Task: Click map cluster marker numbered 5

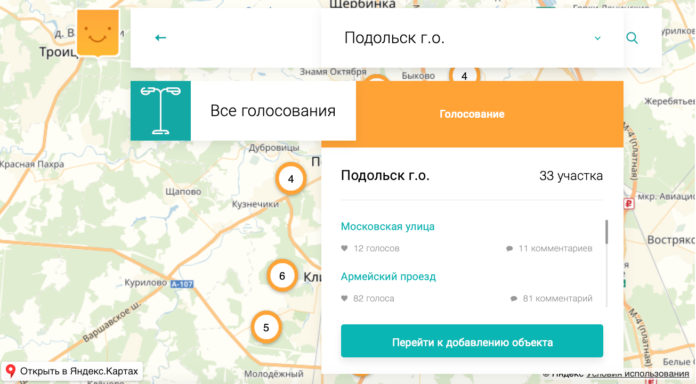Action: [x=266, y=328]
